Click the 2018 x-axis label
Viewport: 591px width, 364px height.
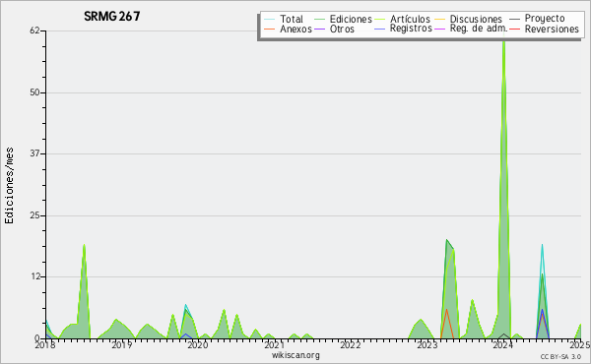point(45,344)
